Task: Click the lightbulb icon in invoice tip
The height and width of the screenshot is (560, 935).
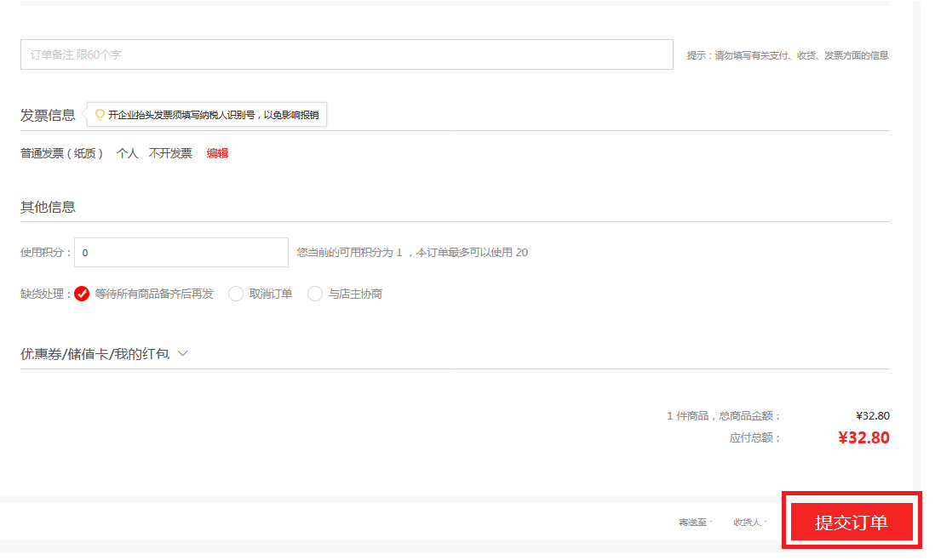Action: [100, 114]
